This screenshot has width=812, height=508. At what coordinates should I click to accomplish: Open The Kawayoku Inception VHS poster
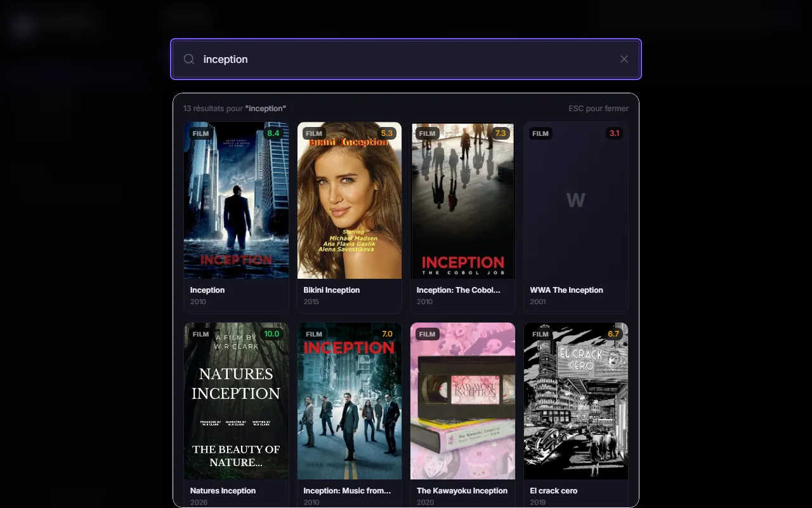coord(462,401)
